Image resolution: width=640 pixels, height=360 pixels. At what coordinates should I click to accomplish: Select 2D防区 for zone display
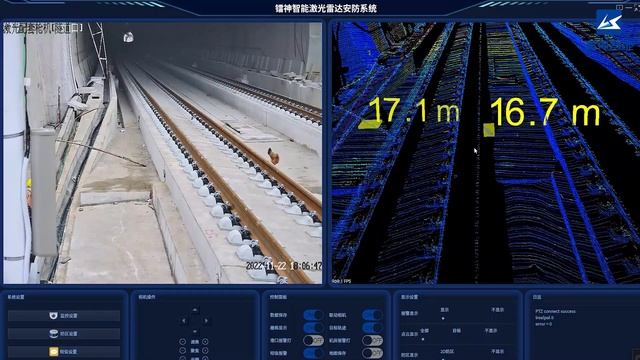point(447,351)
